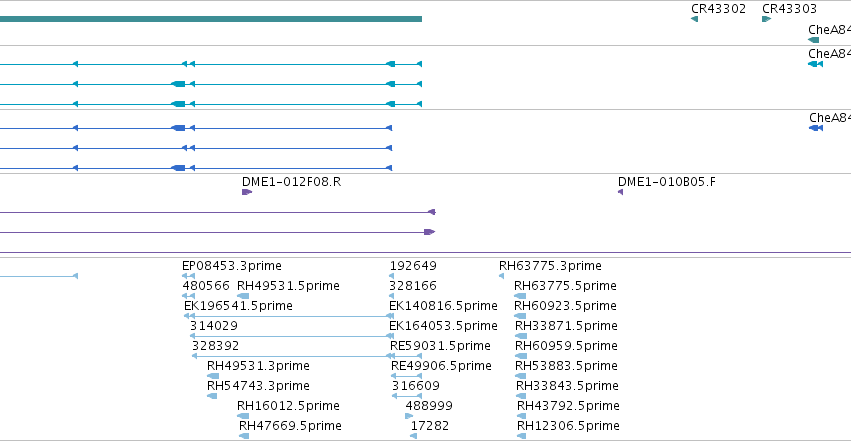
Task: Click the RH54743.3prime EST glyph
Action: coord(212,396)
